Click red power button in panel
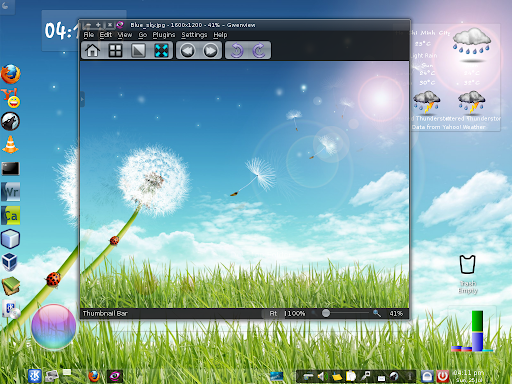Image resolution: width=512 pixels, height=384 pixels. (x=443, y=376)
